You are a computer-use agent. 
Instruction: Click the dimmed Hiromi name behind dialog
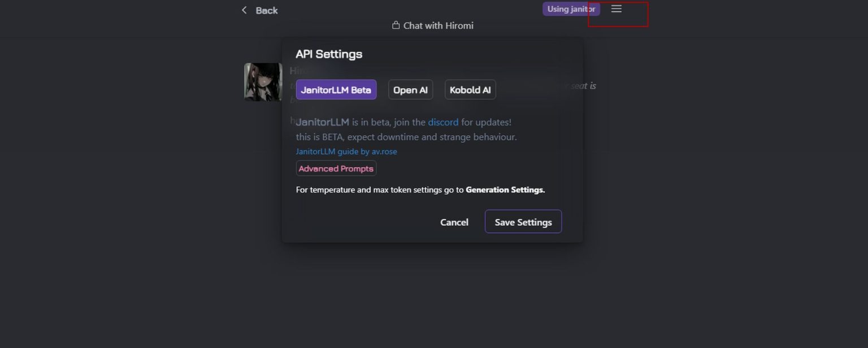point(294,71)
